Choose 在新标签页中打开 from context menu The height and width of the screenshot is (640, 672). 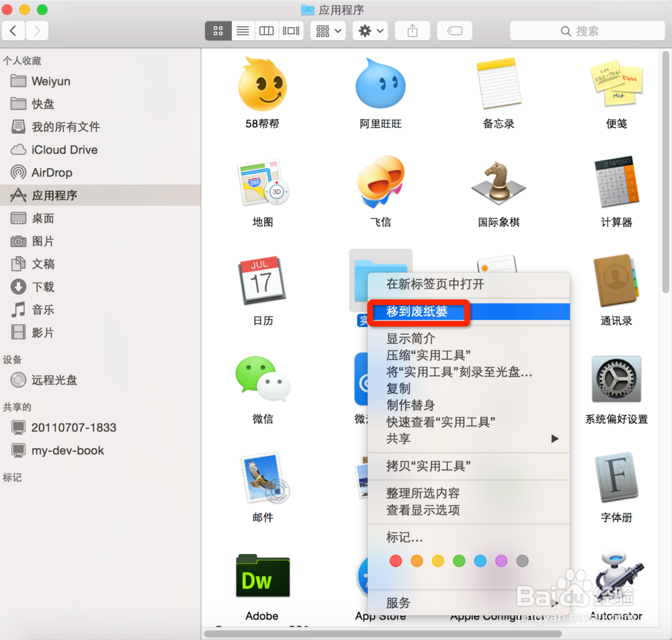pyautogui.click(x=469, y=284)
